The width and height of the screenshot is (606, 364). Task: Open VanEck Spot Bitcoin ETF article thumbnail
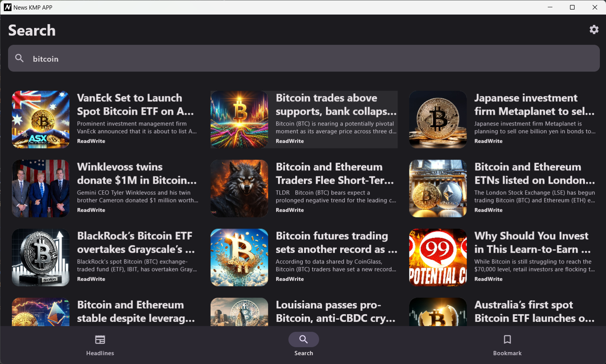coord(41,119)
